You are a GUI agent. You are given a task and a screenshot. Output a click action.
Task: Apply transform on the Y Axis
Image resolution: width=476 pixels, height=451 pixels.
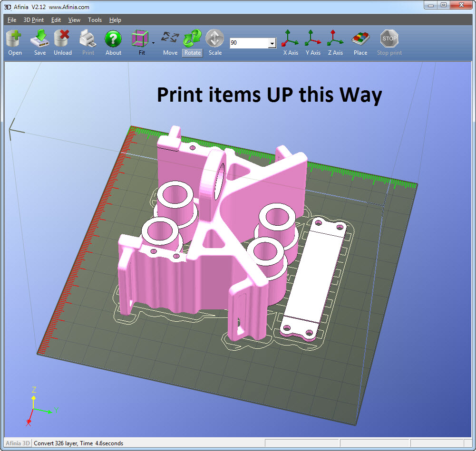(x=313, y=42)
